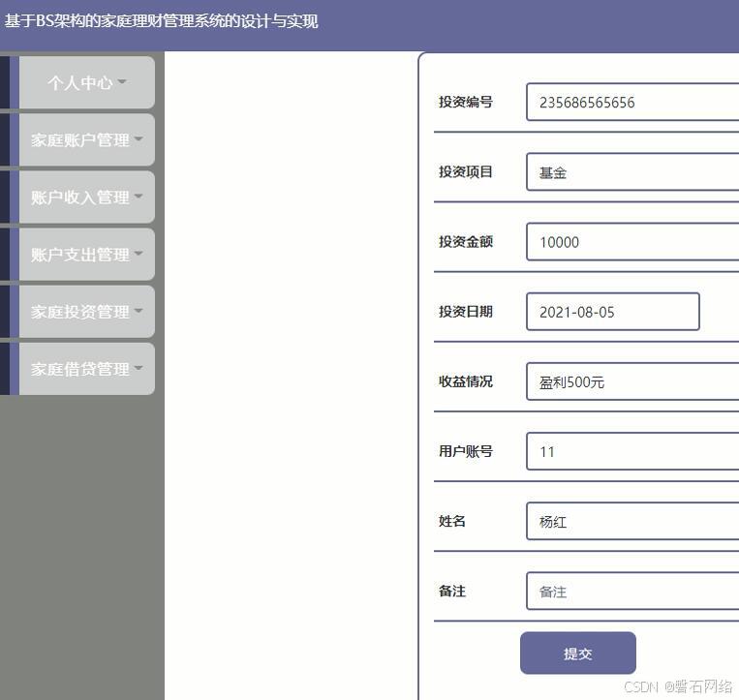Click the 姓名 label

(452, 521)
